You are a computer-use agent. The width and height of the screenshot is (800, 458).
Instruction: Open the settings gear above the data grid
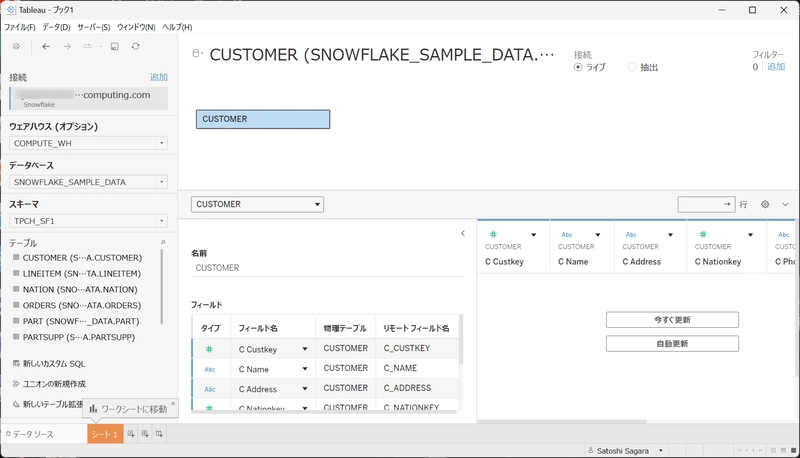click(765, 205)
